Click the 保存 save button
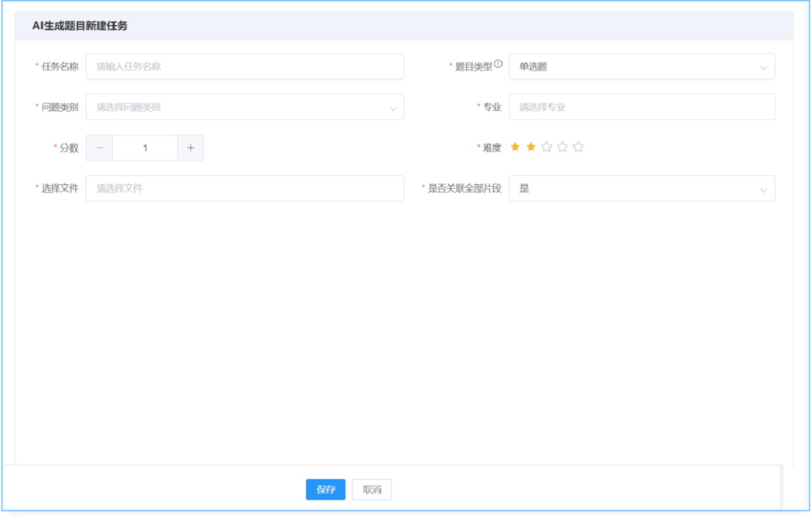 (325, 489)
